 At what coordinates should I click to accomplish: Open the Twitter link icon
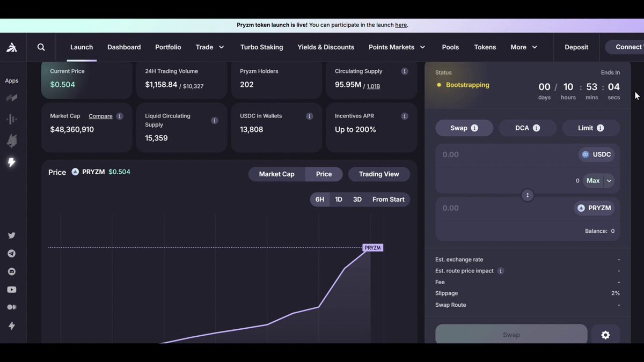(12, 235)
